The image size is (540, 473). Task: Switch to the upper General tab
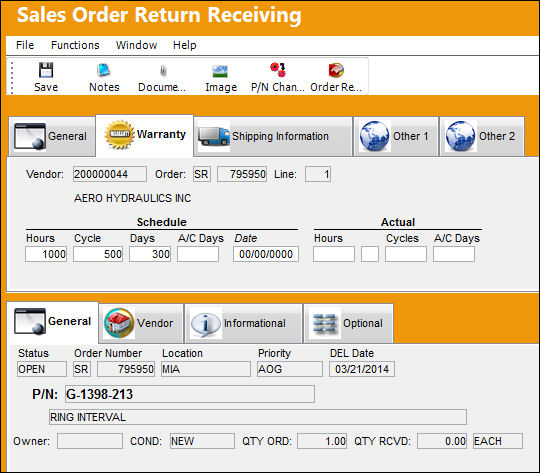(x=52, y=136)
